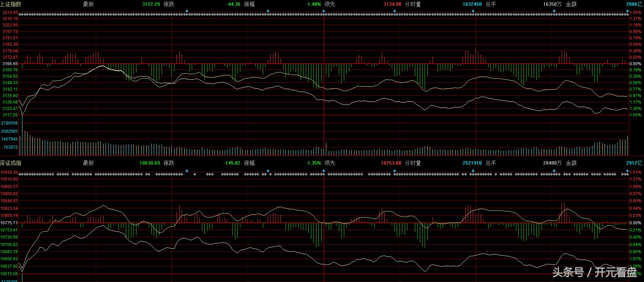
Task: Select the minute volume 1632450
Action: click(472, 4)
